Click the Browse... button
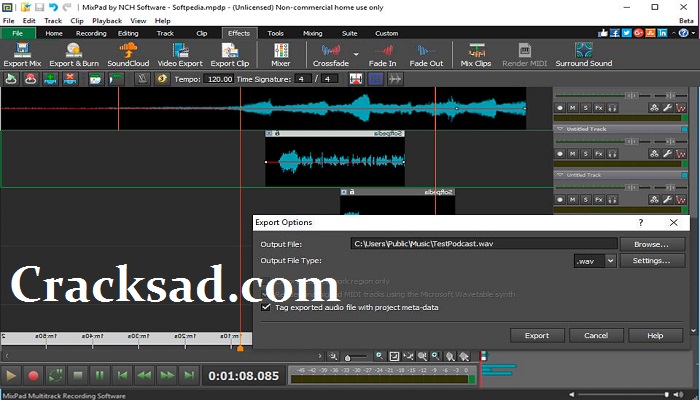 652,244
